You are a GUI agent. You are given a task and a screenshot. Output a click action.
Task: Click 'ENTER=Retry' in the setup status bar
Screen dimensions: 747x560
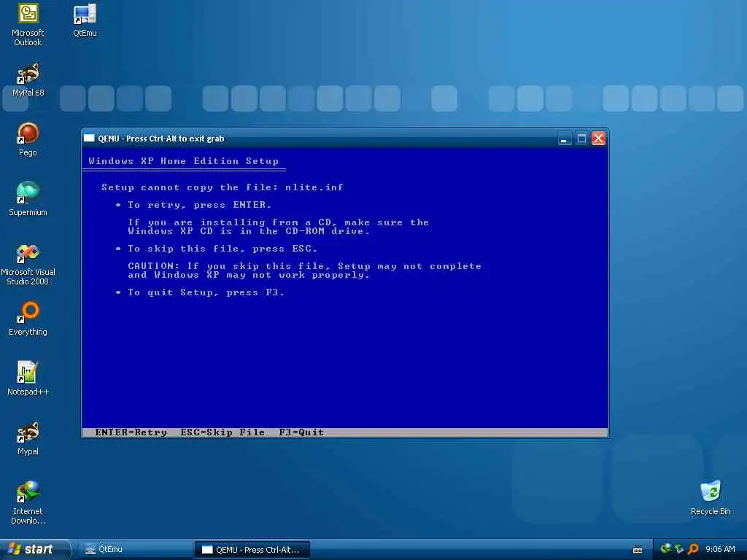click(131, 432)
